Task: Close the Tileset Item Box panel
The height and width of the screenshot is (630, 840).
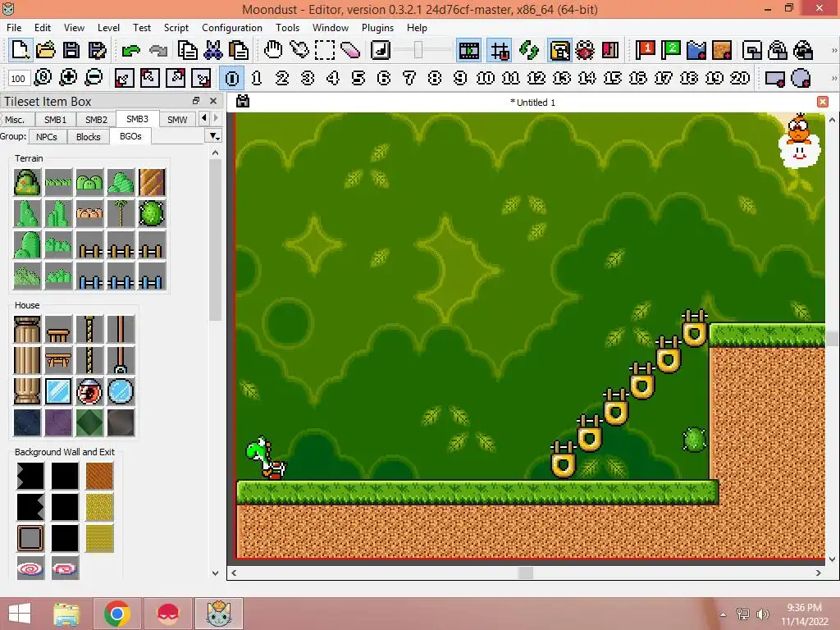Action: [x=213, y=101]
